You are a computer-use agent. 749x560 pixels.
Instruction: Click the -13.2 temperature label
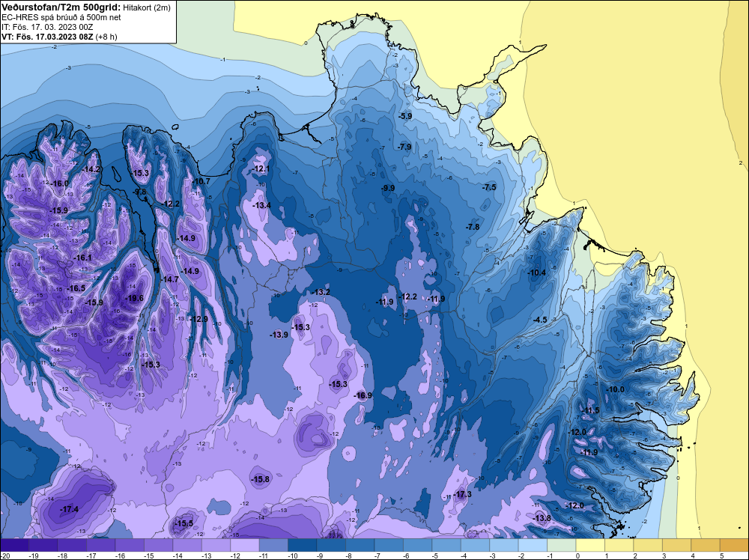click(321, 292)
